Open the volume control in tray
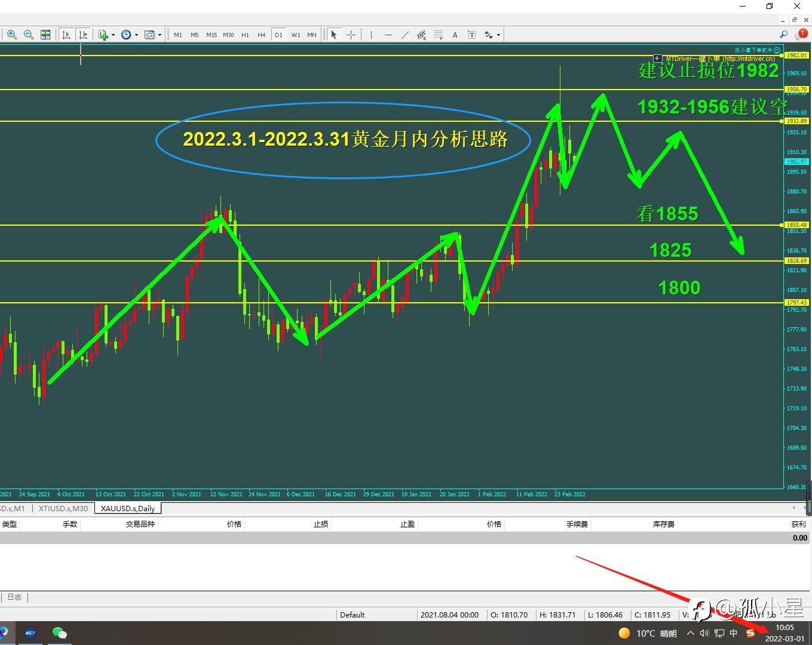Screen dimensions: 812x645 [x=704, y=633]
